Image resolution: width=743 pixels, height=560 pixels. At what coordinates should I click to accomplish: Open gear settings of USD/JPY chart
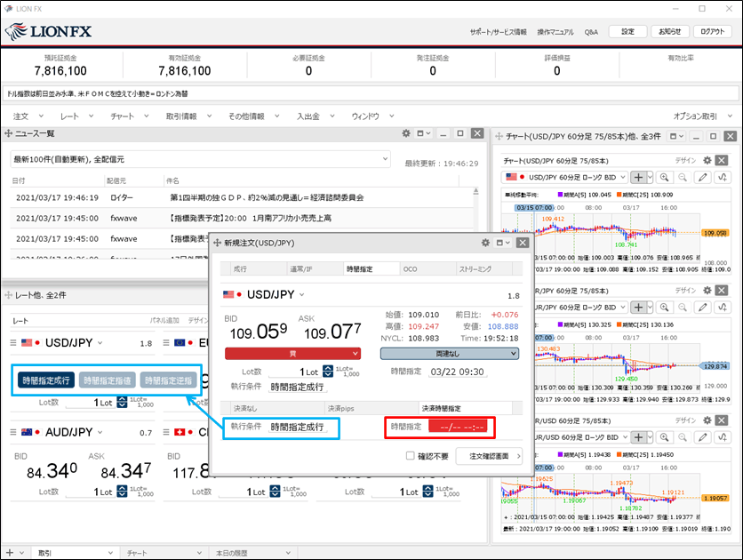[707, 161]
